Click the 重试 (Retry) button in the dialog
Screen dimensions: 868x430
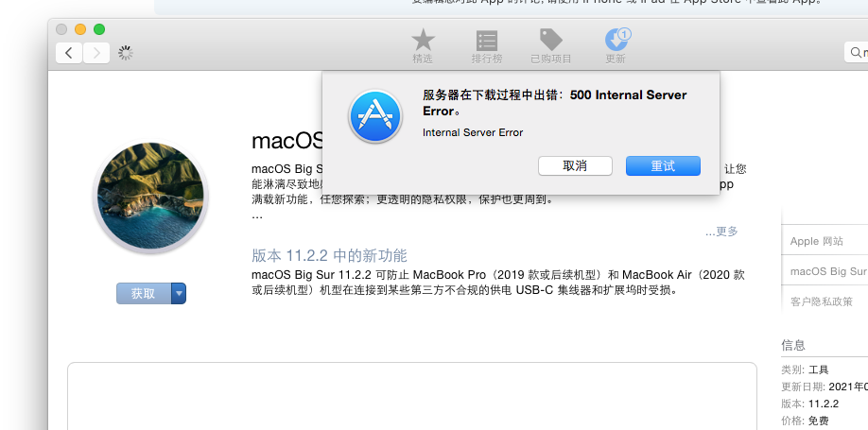point(663,165)
